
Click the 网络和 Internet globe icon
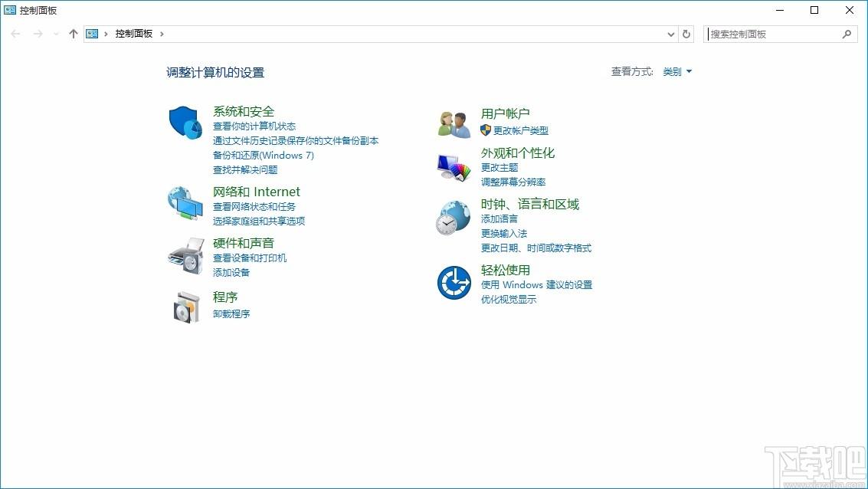(x=185, y=203)
